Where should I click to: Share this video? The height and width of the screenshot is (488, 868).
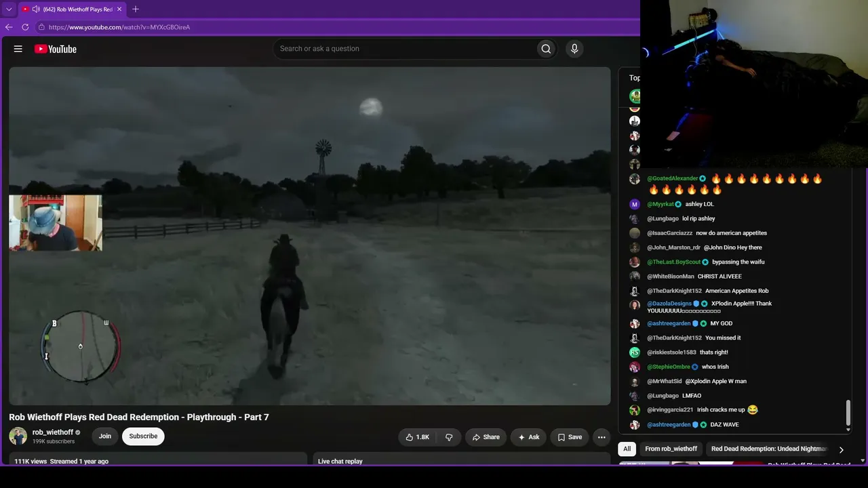pyautogui.click(x=486, y=437)
